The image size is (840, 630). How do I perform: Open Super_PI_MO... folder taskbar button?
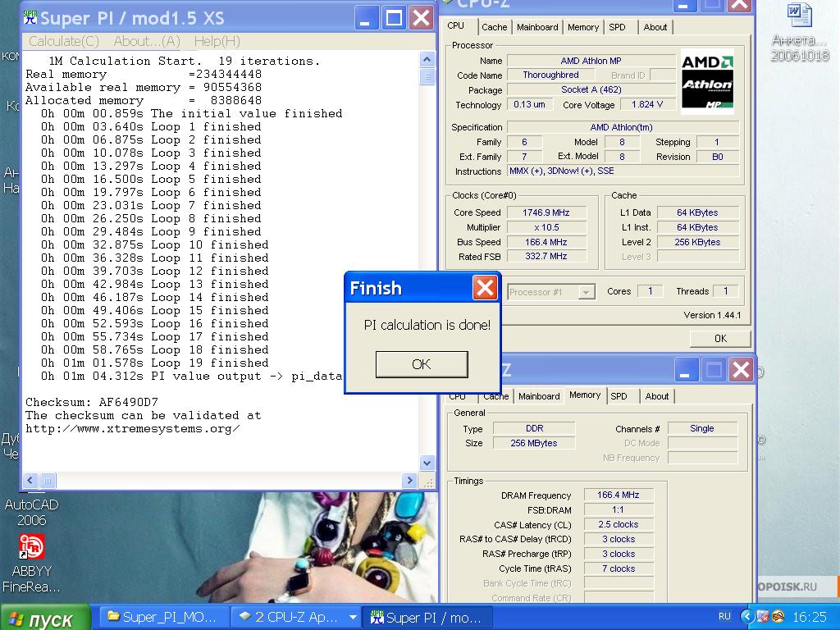(x=164, y=617)
